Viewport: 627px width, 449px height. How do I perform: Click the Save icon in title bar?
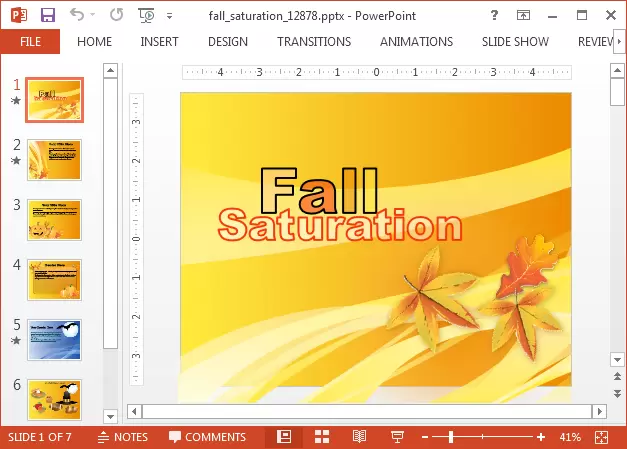pos(47,16)
